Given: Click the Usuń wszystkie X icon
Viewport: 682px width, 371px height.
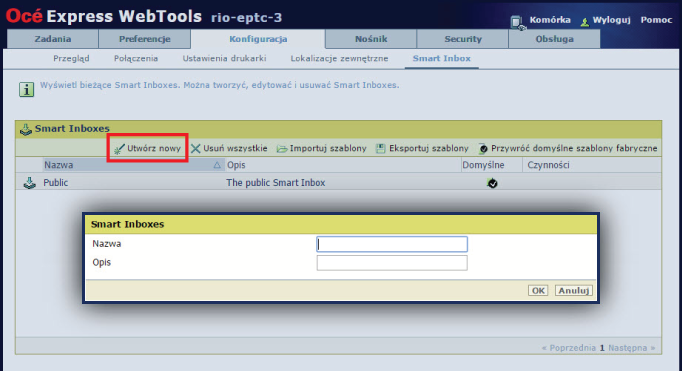Looking at the screenshot, I should pos(196,149).
